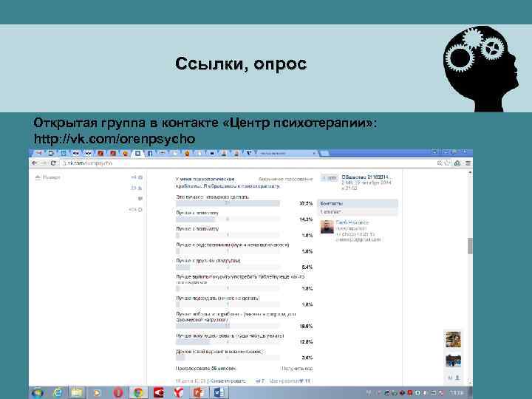Open Microsoft Word in taskbar
The height and width of the screenshot is (399, 532).
pos(219,392)
